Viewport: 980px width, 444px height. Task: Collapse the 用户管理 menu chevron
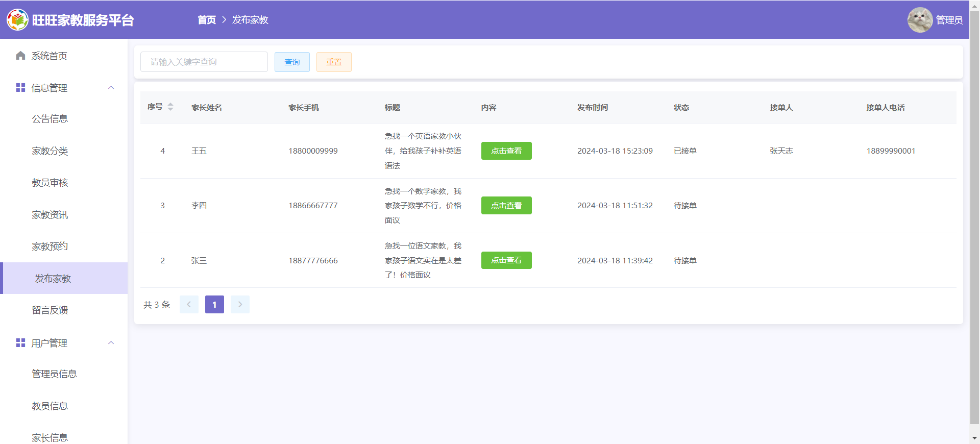click(111, 343)
